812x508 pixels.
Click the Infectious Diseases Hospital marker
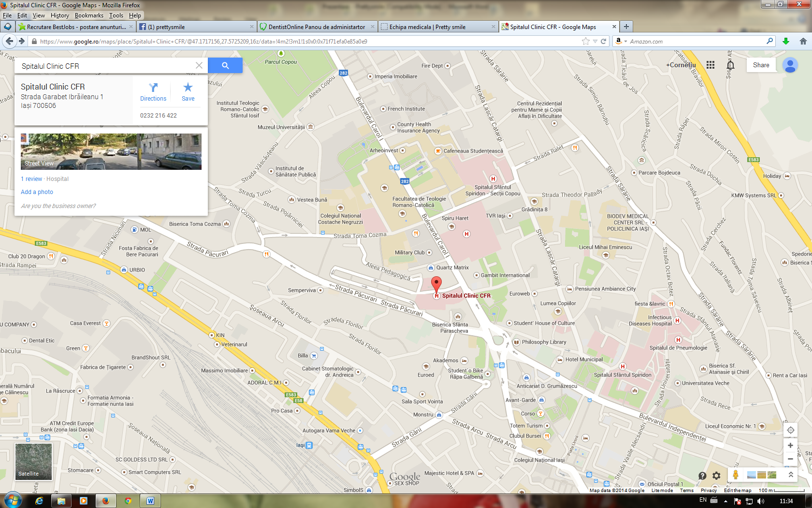coord(677,320)
